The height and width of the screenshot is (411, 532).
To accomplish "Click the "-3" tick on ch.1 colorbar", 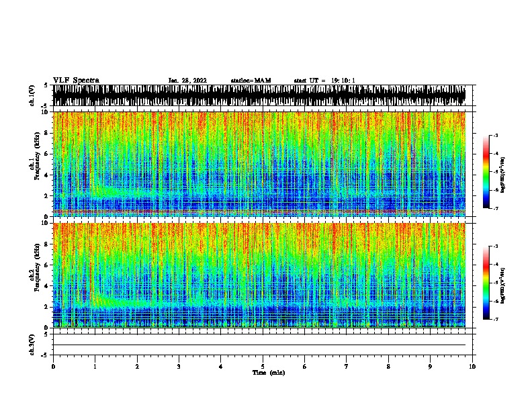I will tap(495, 135).
